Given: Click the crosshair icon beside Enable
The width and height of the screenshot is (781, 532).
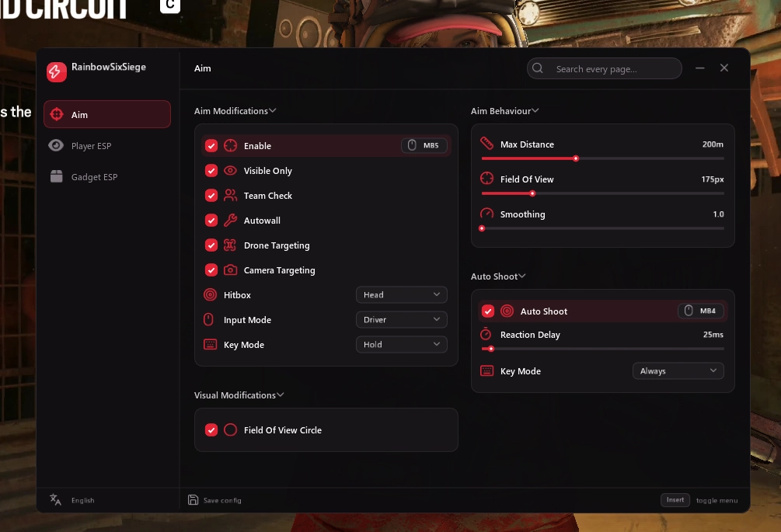Looking at the screenshot, I should point(230,145).
